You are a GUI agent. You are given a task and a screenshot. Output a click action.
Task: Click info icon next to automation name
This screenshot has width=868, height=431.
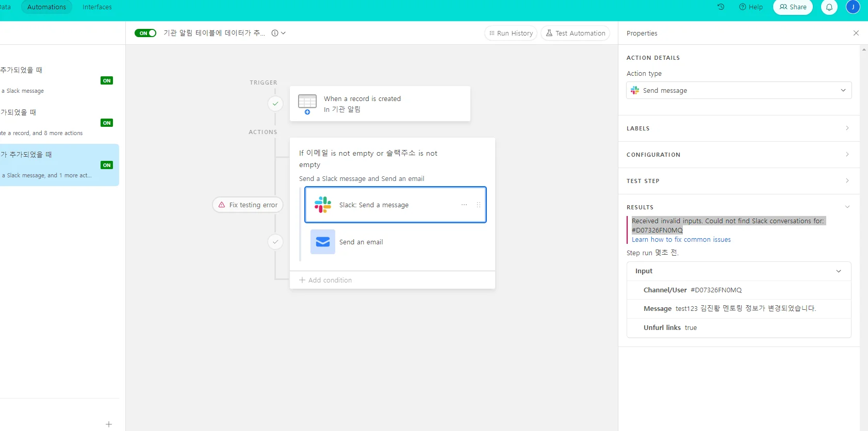click(275, 33)
